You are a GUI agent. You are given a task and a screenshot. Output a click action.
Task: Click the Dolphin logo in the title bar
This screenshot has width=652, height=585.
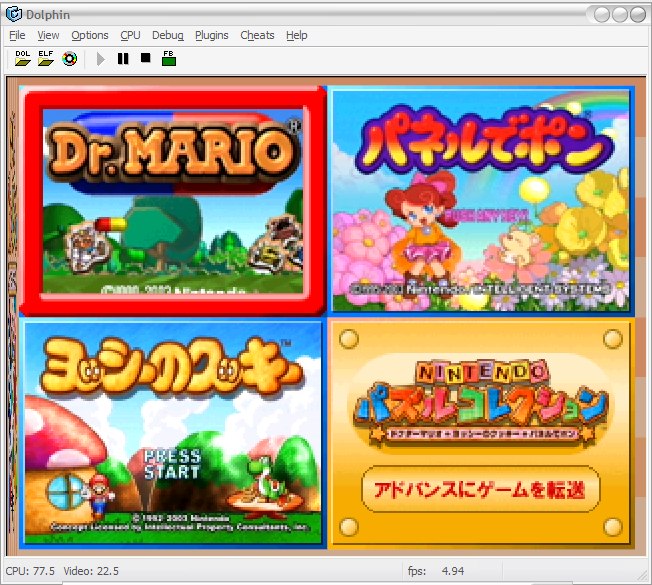pyautogui.click(x=14, y=14)
